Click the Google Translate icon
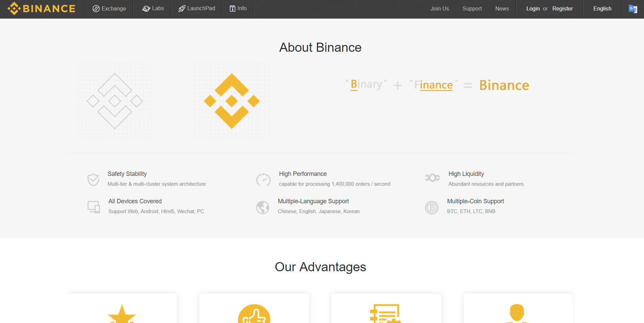 point(633,9)
